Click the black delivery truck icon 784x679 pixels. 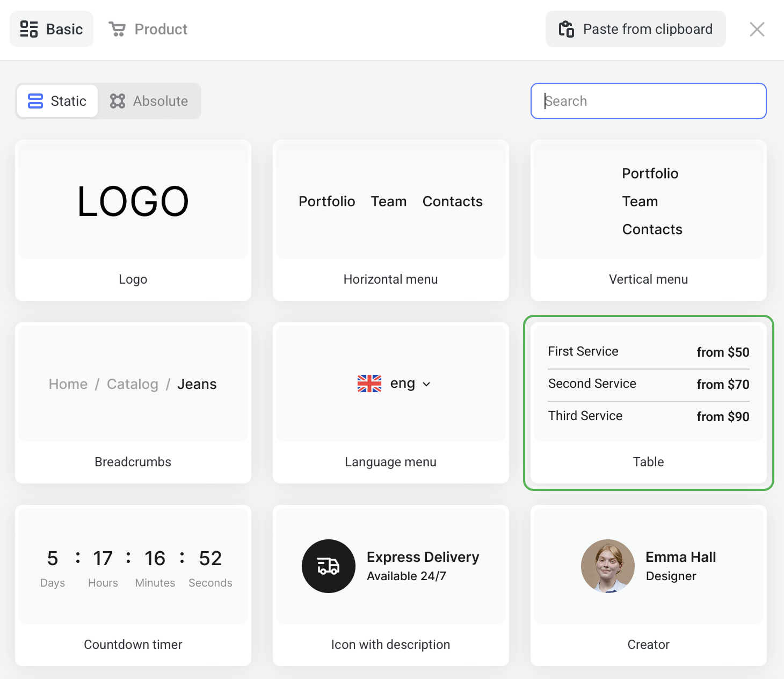[329, 566]
